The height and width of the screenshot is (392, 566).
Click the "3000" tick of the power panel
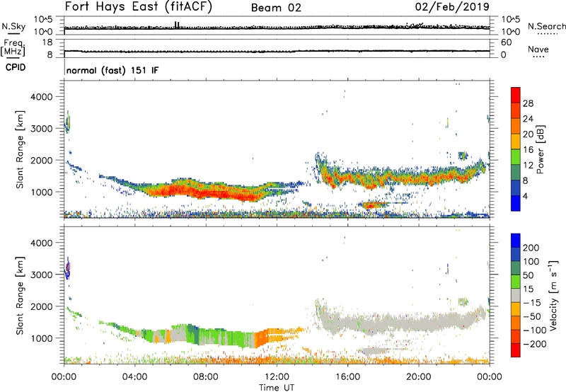click(41, 129)
